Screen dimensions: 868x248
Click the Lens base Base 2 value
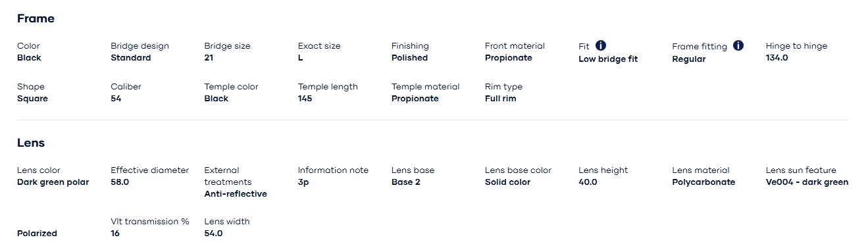point(405,182)
